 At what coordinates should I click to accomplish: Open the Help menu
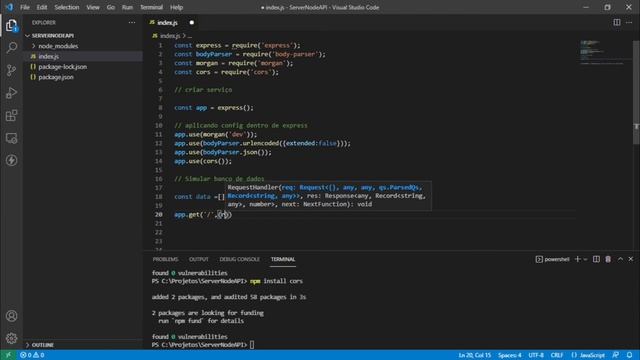(x=176, y=7)
